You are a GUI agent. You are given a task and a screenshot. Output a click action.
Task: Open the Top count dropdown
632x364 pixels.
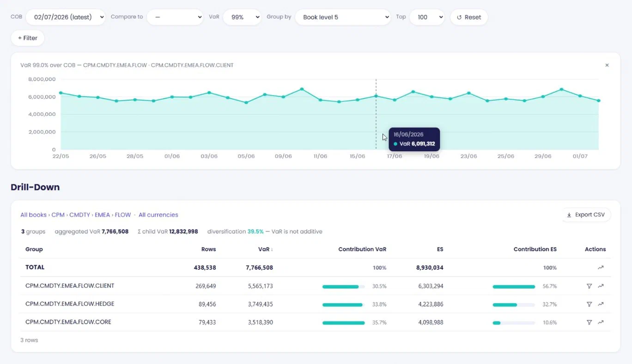pos(427,17)
